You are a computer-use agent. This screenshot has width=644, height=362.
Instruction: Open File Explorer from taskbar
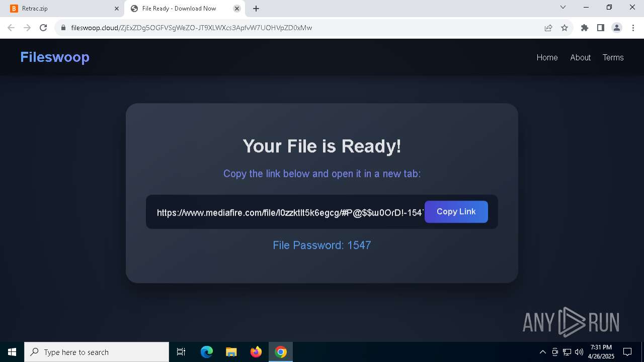pos(231,352)
